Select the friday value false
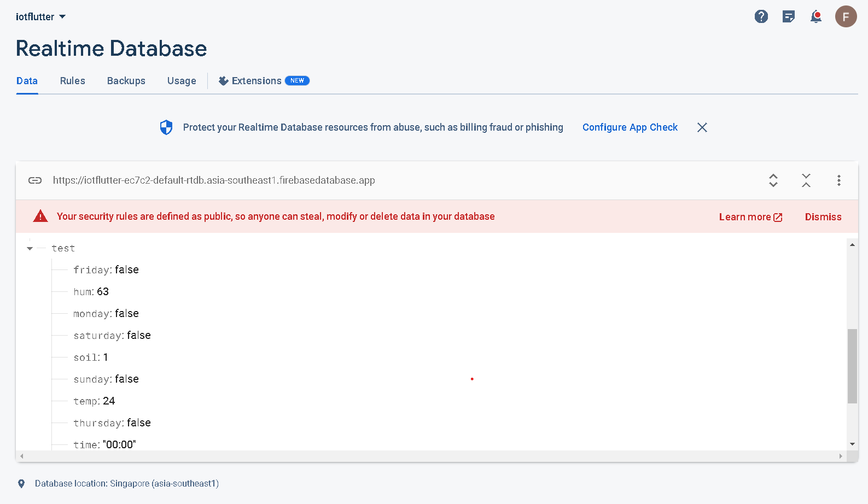868x504 pixels. click(x=127, y=270)
